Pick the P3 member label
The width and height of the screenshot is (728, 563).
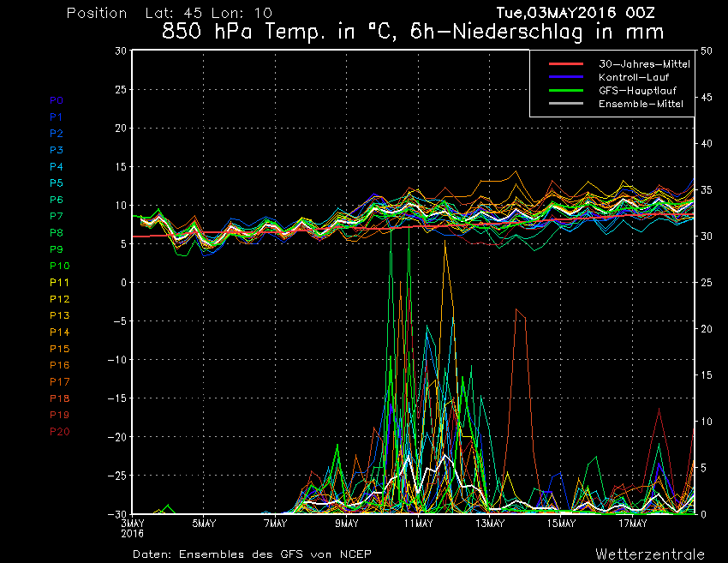click(57, 150)
